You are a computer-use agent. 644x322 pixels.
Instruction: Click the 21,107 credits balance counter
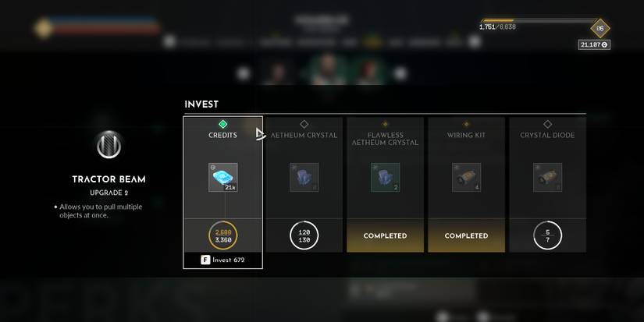pos(594,44)
